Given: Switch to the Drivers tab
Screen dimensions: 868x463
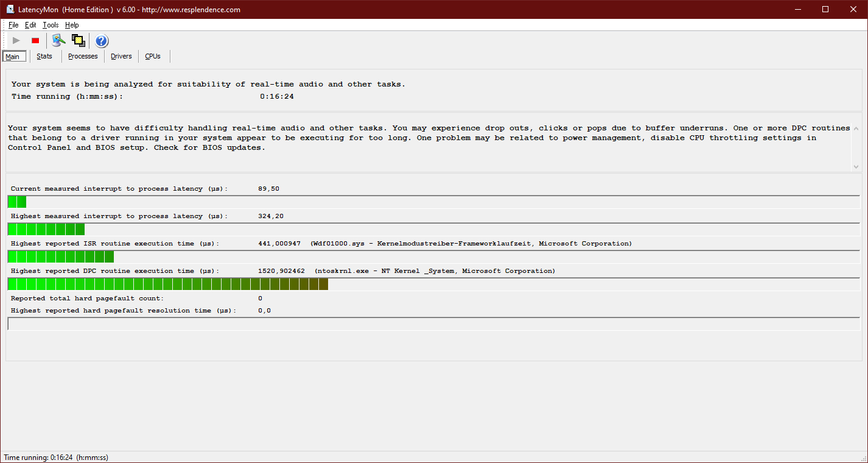Looking at the screenshot, I should pyautogui.click(x=121, y=56).
